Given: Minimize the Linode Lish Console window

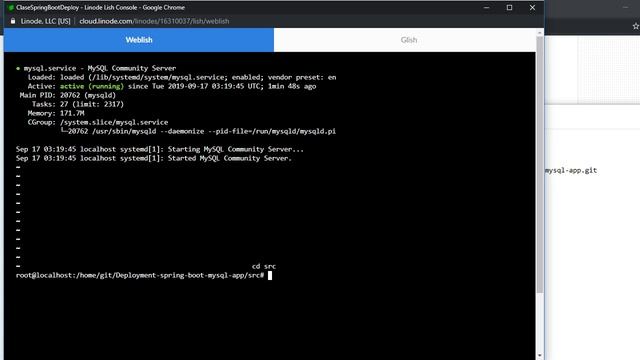Looking at the screenshot, I should tap(487, 7).
